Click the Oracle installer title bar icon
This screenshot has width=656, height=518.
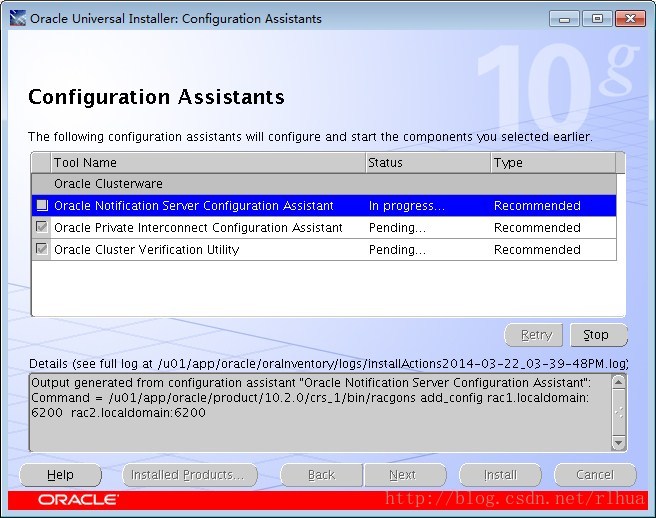coord(18,18)
